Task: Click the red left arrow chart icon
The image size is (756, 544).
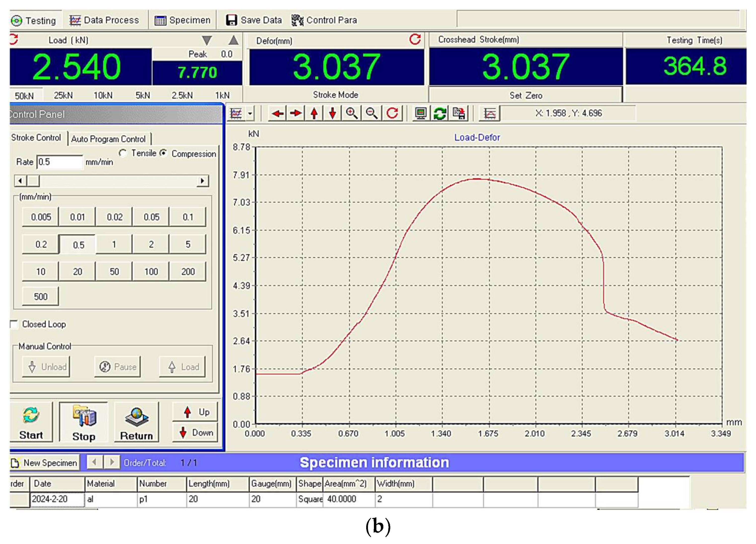Action: [277, 114]
